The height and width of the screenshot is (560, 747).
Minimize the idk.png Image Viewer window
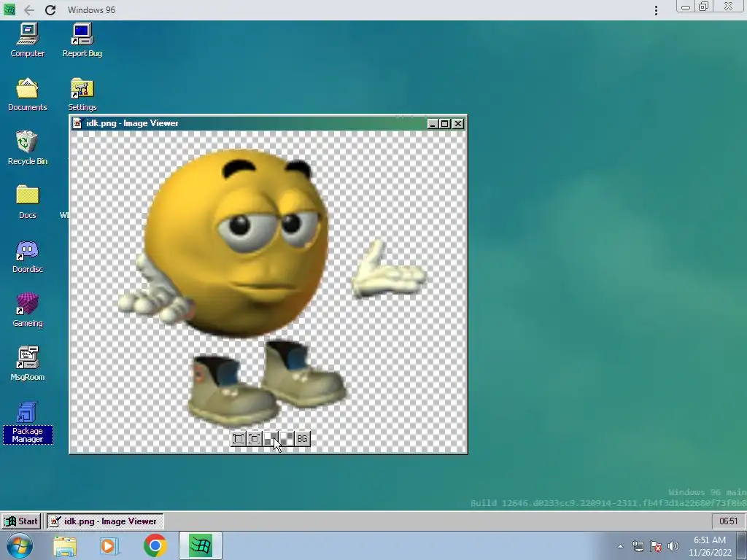(x=433, y=124)
